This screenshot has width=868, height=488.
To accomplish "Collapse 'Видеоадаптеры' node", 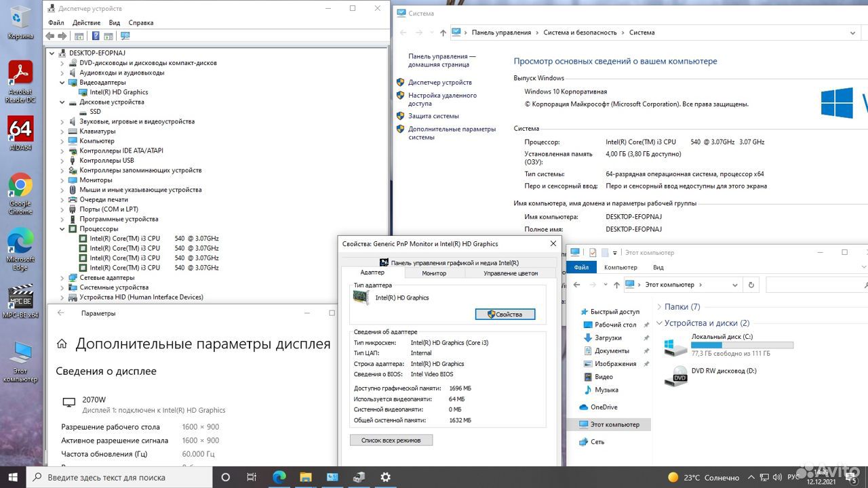I will [62, 83].
